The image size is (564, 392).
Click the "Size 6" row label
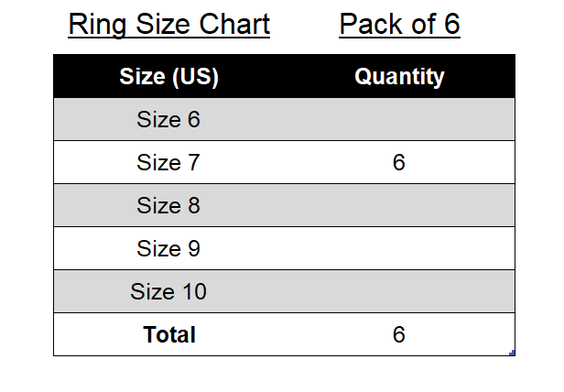click(168, 120)
